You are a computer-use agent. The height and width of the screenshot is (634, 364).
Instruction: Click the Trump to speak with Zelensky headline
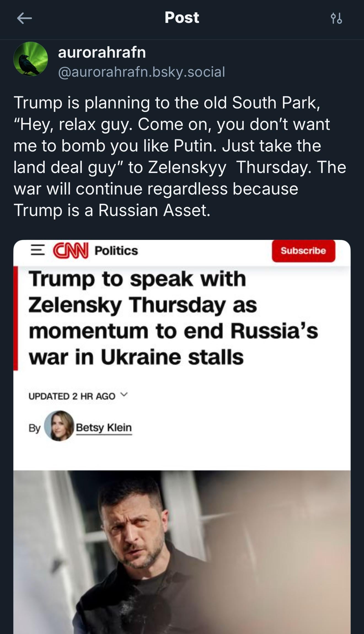point(173,318)
